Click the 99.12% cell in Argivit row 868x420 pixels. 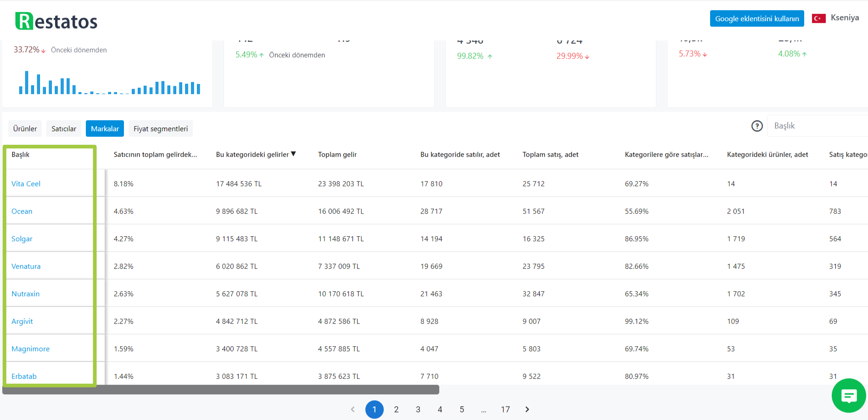[637, 321]
